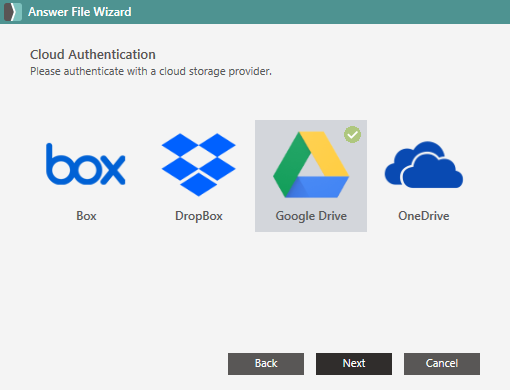Click the "Google Drive" text label

point(311,216)
